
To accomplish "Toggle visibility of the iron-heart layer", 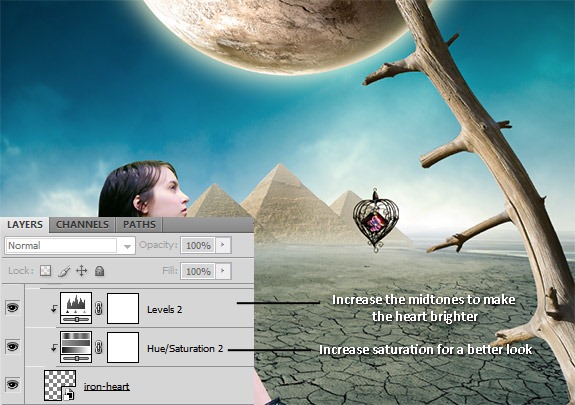I will coord(12,384).
